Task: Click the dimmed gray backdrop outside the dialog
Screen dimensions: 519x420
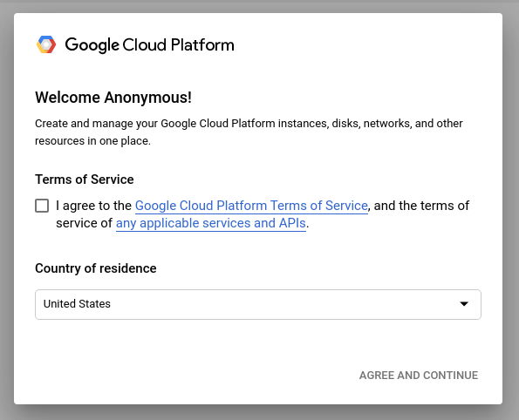Action: point(7,212)
